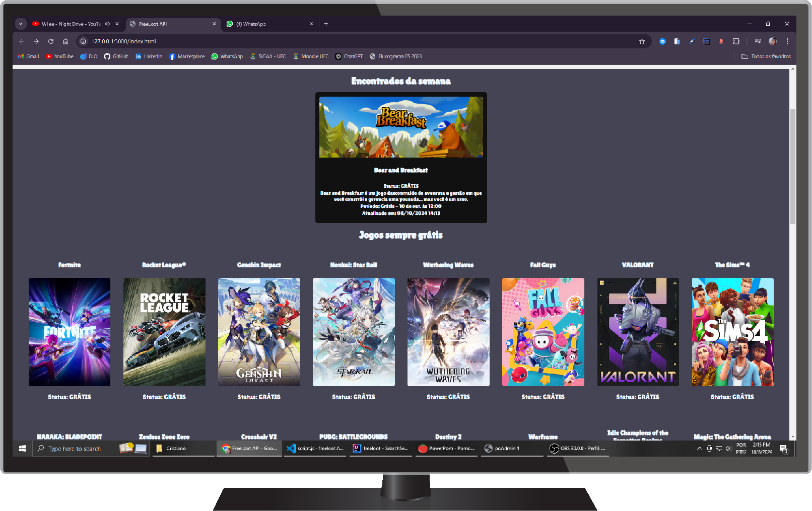Bookmark this page with the star icon

pyautogui.click(x=642, y=41)
